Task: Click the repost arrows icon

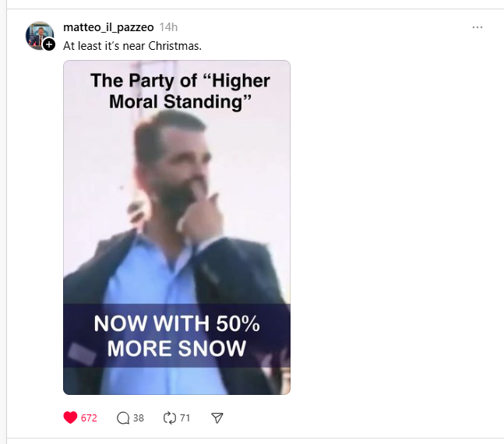Action: [x=170, y=418]
